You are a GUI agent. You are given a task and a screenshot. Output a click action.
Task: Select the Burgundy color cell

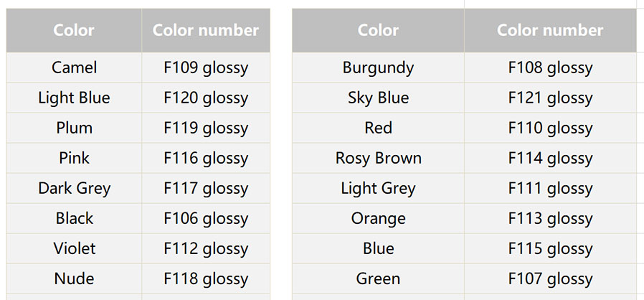[378, 67]
